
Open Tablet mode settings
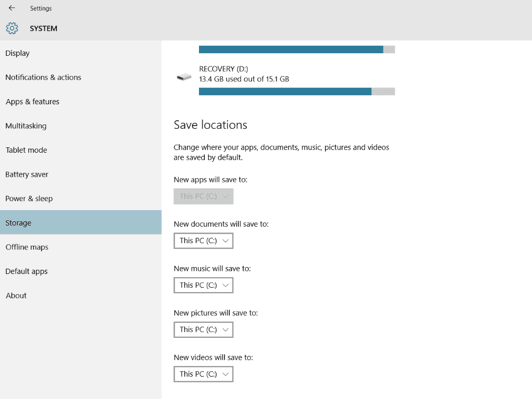pyautogui.click(x=81, y=150)
